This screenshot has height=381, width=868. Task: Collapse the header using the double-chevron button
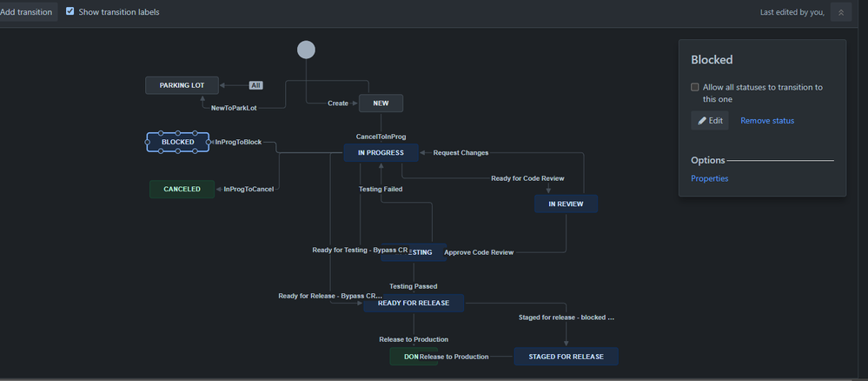pos(840,12)
